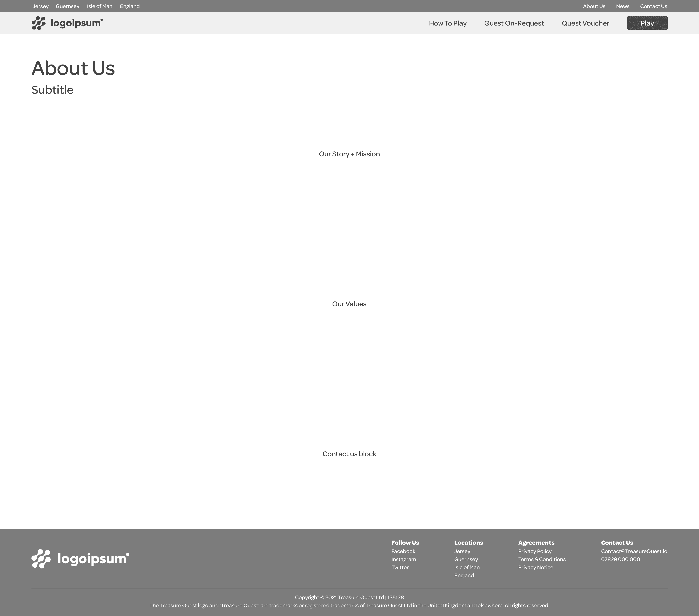699x616 pixels.
Task: Go to Quest Voucher page
Action: click(585, 23)
